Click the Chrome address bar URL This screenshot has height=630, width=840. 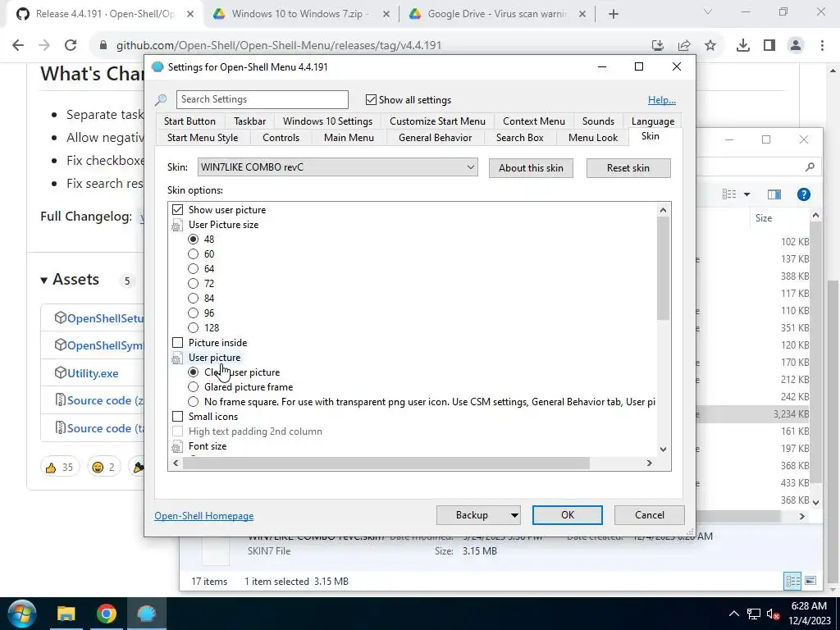click(279, 46)
